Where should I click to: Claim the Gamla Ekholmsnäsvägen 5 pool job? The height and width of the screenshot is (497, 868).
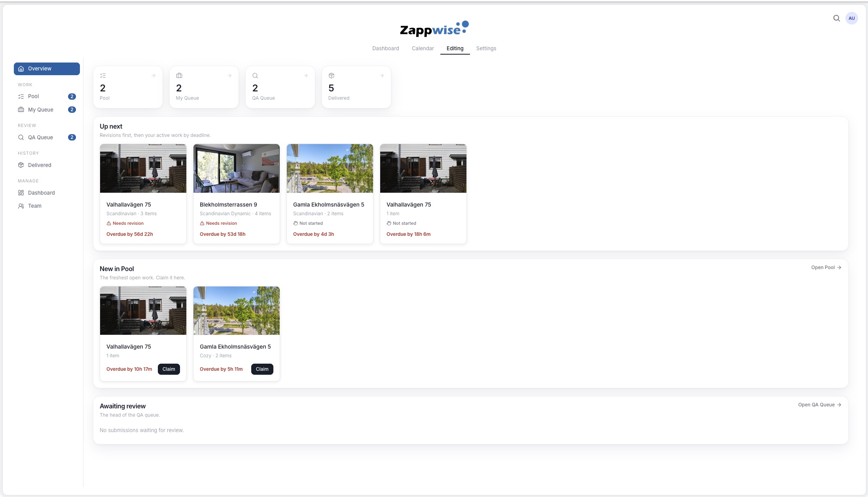coord(262,369)
